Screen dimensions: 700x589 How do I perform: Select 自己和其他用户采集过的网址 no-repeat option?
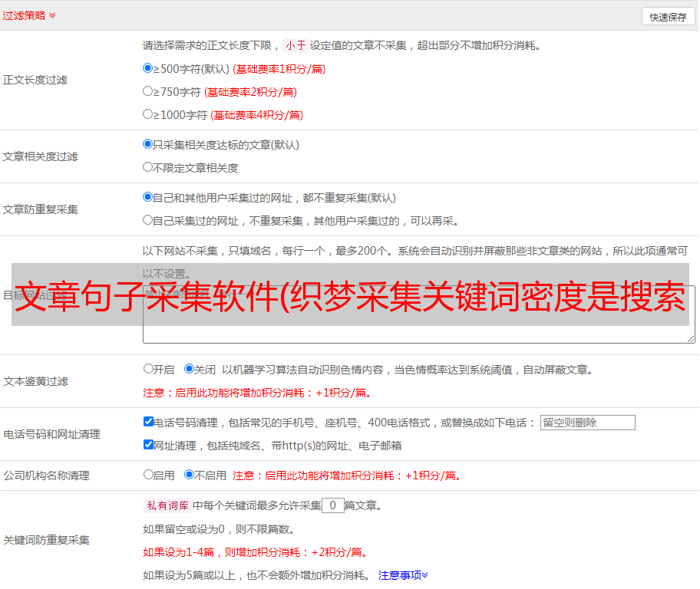pos(148,197)
